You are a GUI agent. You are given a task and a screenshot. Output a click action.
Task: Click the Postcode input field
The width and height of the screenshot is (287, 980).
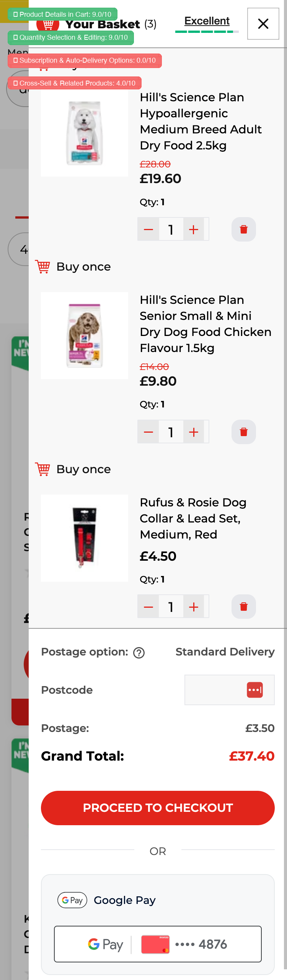[x=215, y=690]
